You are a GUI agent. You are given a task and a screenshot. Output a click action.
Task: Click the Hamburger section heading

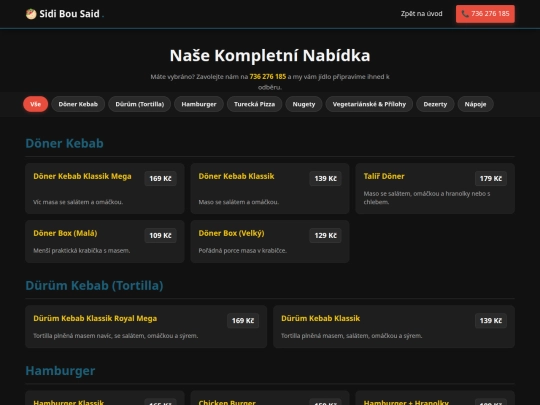60,371
